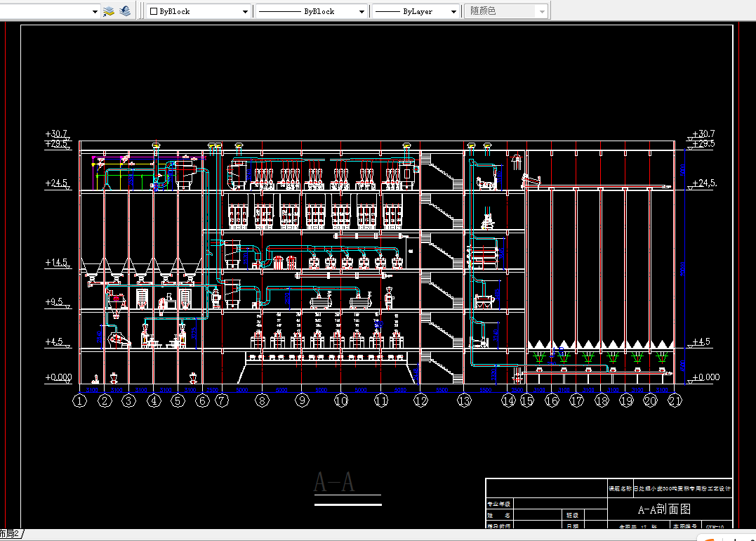Select the grid axis bubble numbered 12
This screenshot has width=756, height=541.
click(x=420, y=400)
